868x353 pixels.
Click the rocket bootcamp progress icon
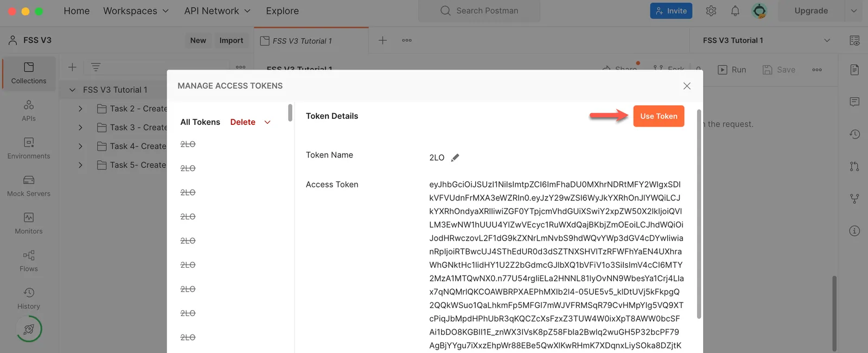[29, 329]
